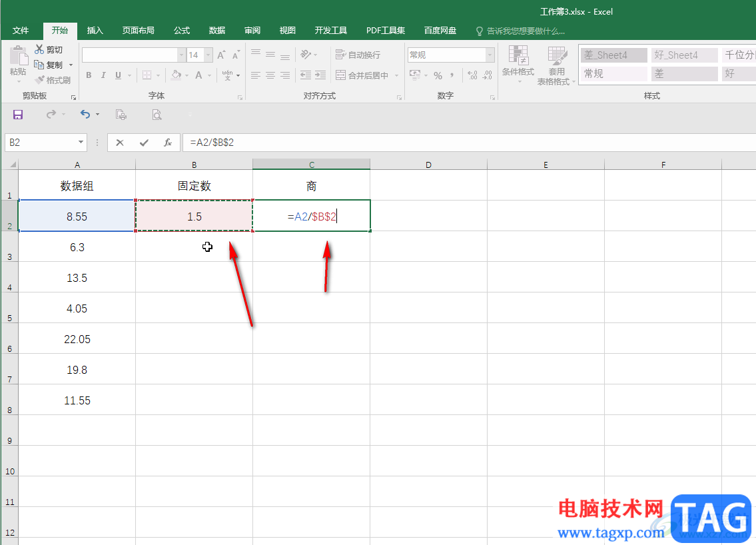
Task: Open the font name dropdown
Action: pyautogui.click(x=181, y=55)
